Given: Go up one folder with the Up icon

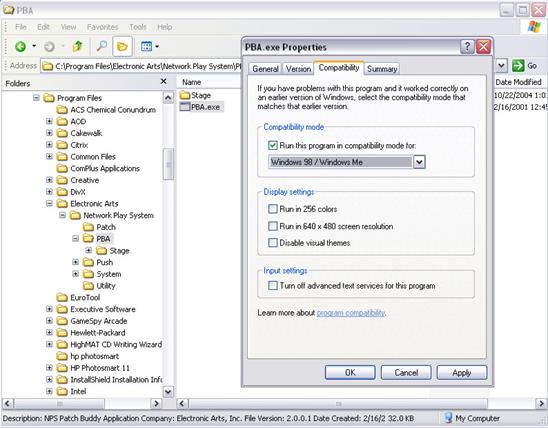Looking at the screenshot, I should [x=77, y=46].
